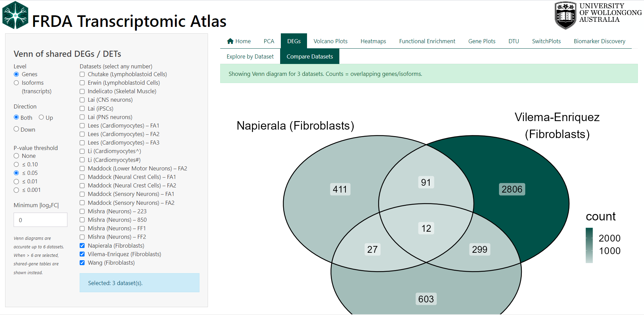Enable the Chutake (Lymphoblastoid Cells) checkbox
644x315 pixels.
(82, 74)
